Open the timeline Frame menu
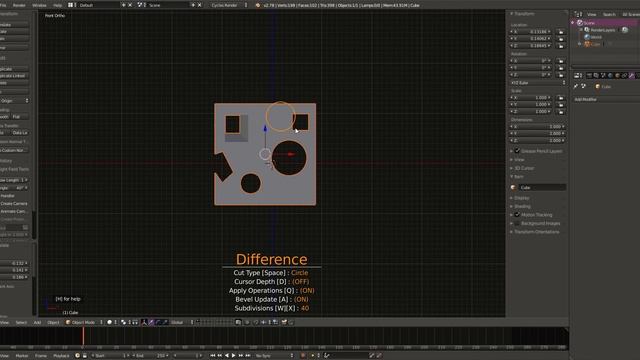The height and width of the screenshot is (360, 640). pyautogui.click(x=41, y=356)
